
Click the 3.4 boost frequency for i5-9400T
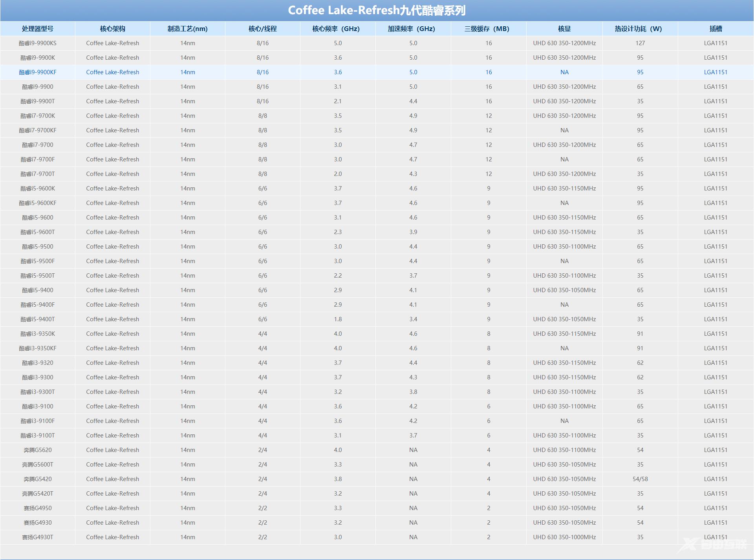[413, 319]
